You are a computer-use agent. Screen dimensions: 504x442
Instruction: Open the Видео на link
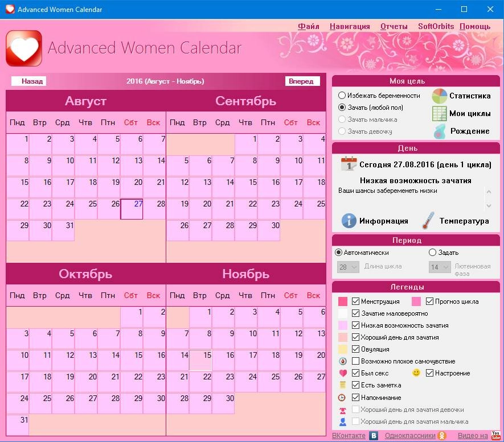tap(473, 436)
